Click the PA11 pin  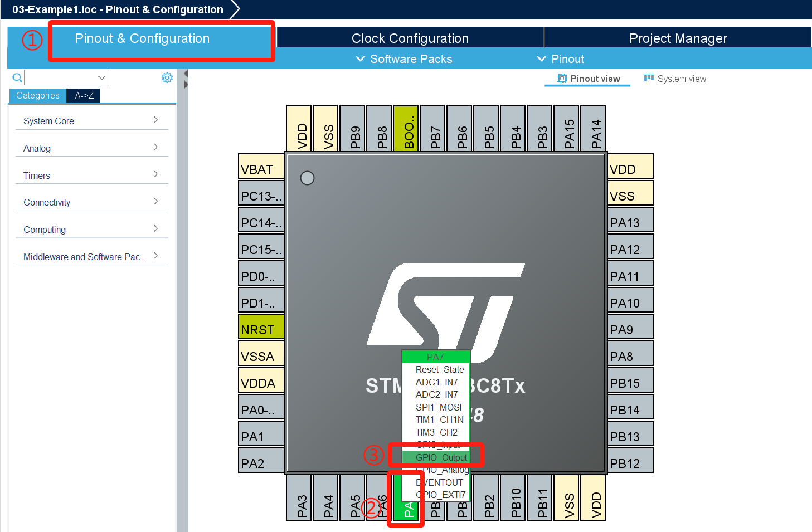(x=630, y=274)
